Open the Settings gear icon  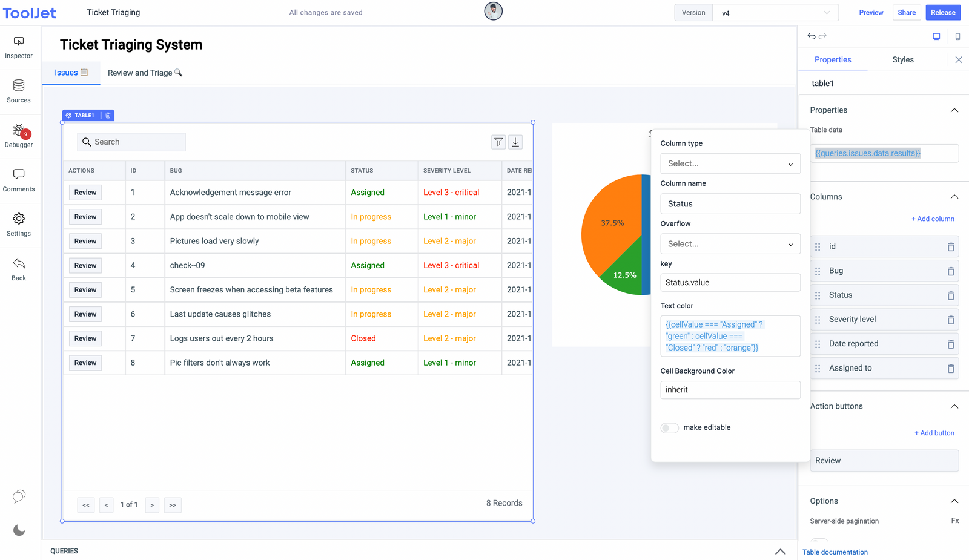19,219
